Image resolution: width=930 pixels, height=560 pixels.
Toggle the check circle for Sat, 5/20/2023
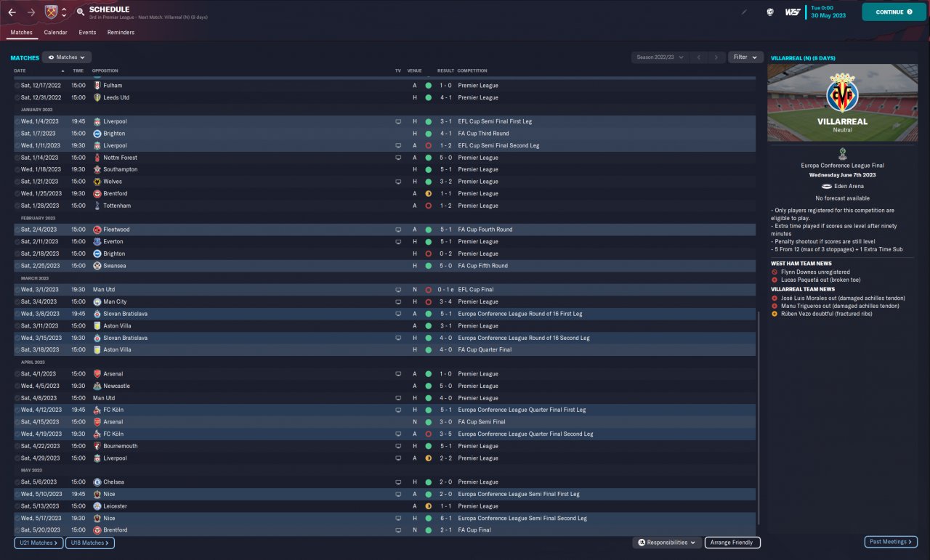point(17,530)
